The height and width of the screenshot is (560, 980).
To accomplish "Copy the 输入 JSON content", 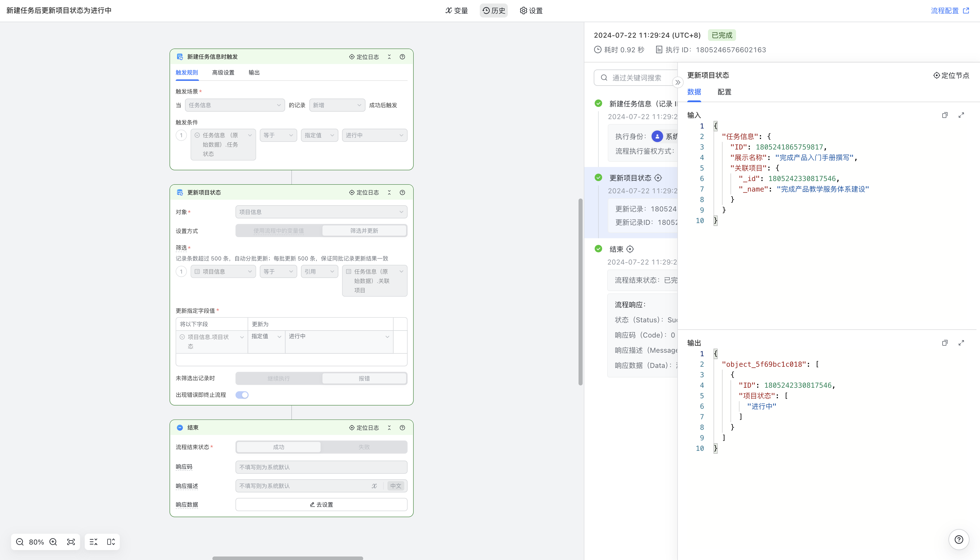I will pos(945,115).
